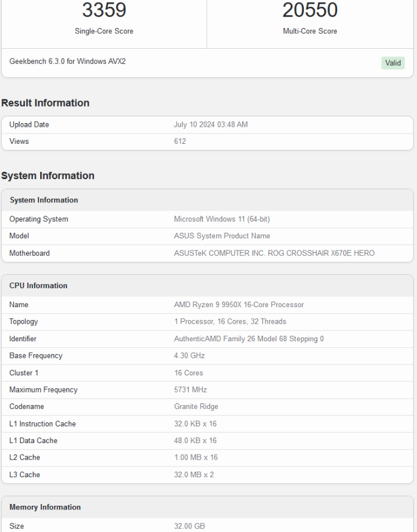The width and height of the screenshot is (417, 532).
Task: Click the Model row label
Action: [x=19, y=236]
